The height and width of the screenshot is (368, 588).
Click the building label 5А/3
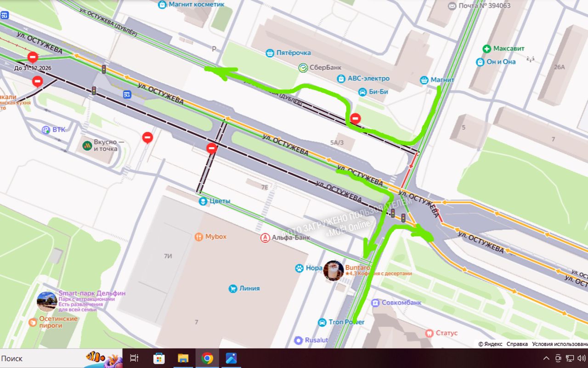click(x=337, y=143)
